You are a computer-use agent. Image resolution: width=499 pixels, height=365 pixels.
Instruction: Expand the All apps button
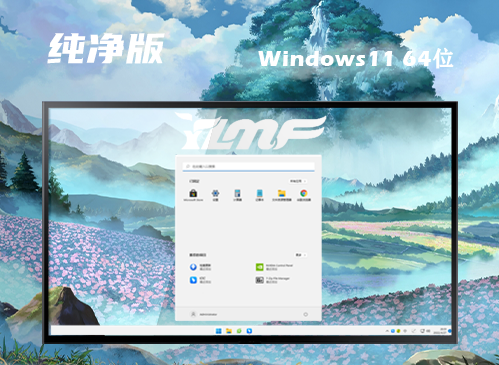pos(298,181)
